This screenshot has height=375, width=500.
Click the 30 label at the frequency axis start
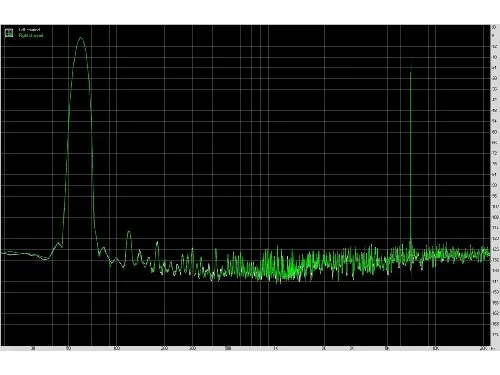click(33, 349)
